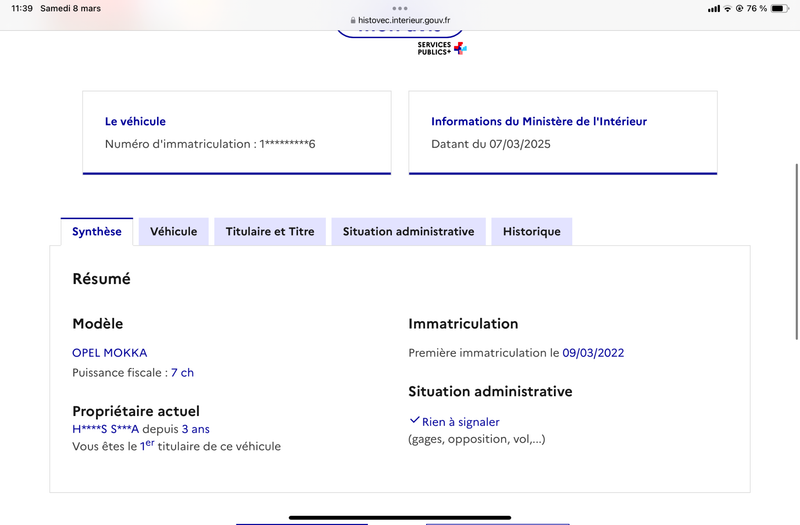Viewport: 800px width, 525px height.
Task: Tap the cellular signal bars icon
Action: tap(714, 8)
